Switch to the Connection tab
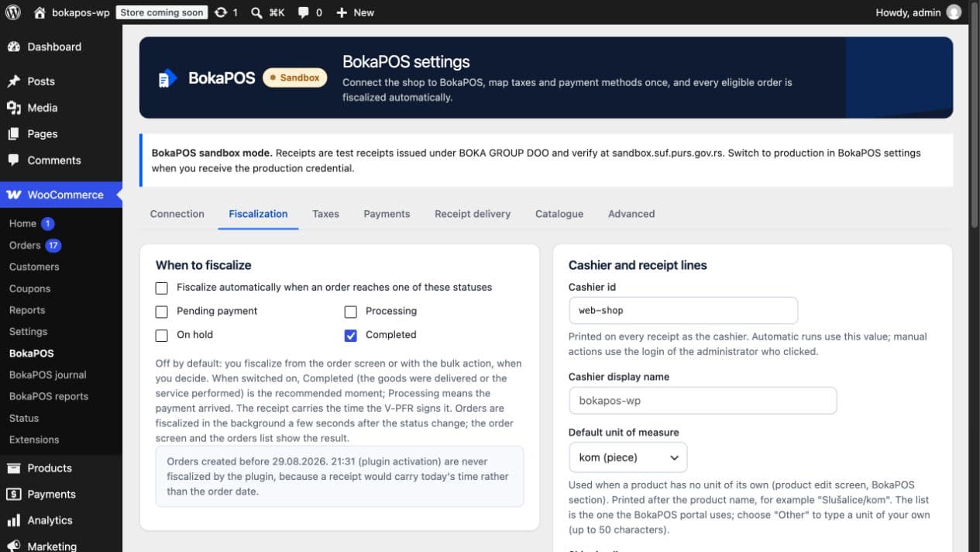This screenshot has width=980, height=552. 177,214
